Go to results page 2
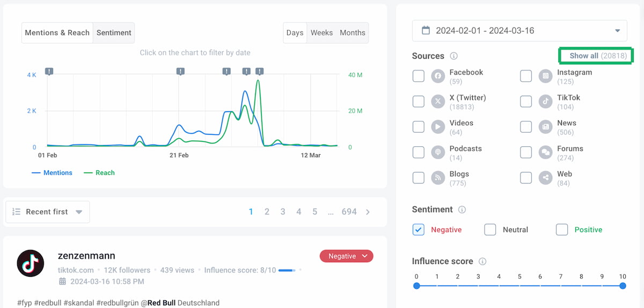Viewport: 644px width, 308px height. pyautogui.click(x=267, y=212)
